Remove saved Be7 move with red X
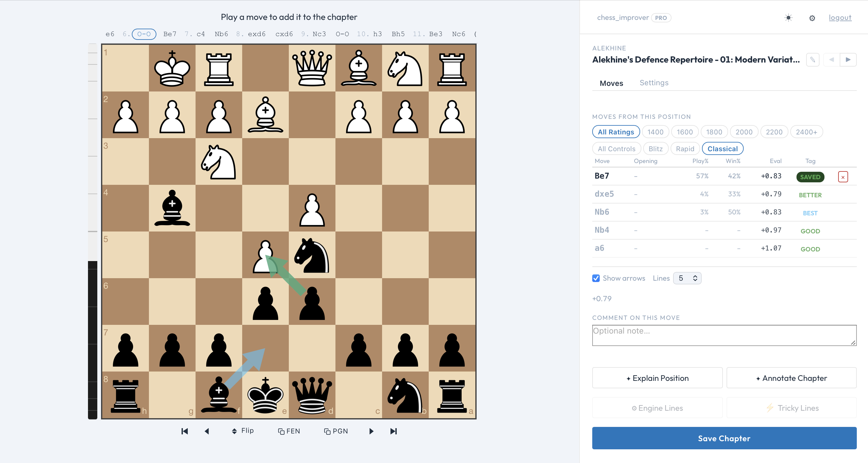The height and width of the screenshot is (463, 868). 843,177
